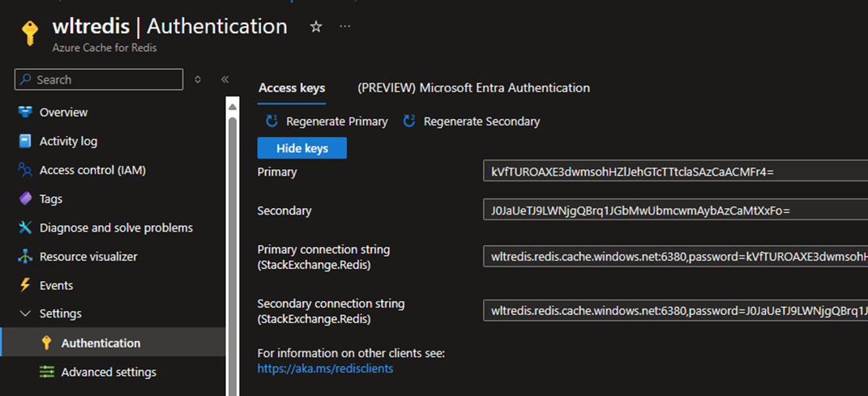The image size is (868, 396).
Task: Click Diagnose and solve problems icon
Action: pyautogui.click(x=25, y=228)
